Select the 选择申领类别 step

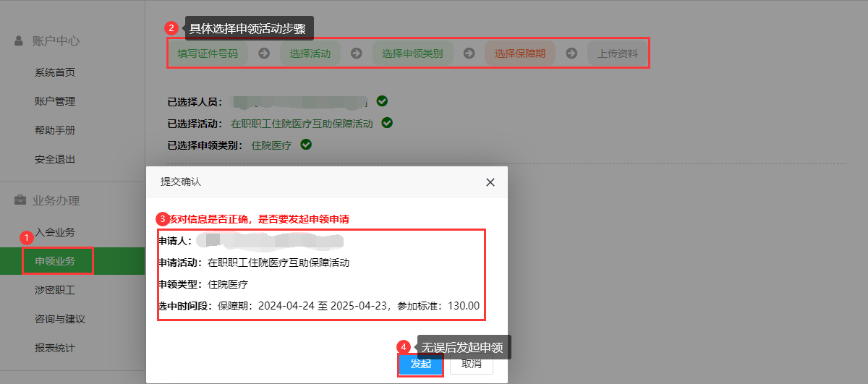pyautogui.click(x=412, y=53)
